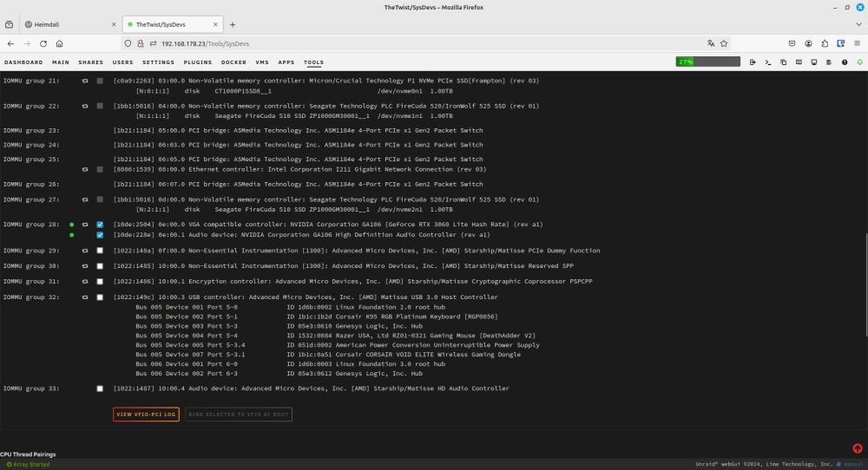Open the USERS menu item

click(x=123, y=62)
